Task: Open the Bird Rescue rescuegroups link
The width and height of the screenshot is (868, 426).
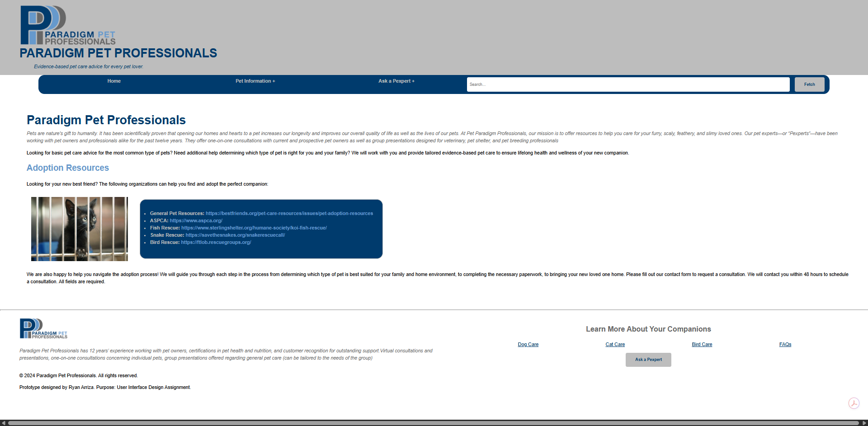Action: pos(216,242)
